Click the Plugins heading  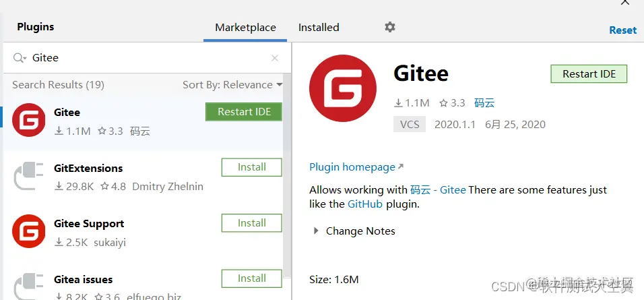(35, 27)
